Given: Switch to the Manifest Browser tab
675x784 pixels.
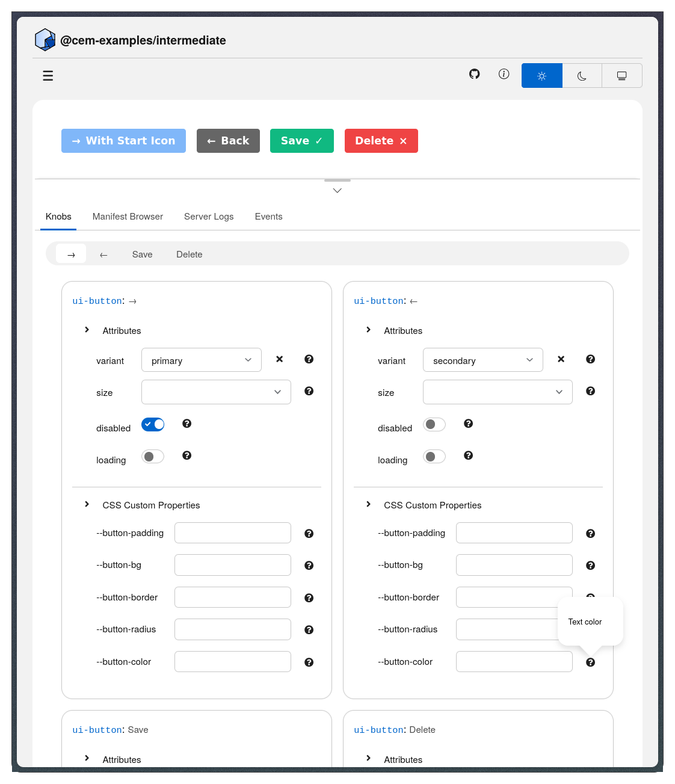Looking at the screenshot, I should (127, 217).
